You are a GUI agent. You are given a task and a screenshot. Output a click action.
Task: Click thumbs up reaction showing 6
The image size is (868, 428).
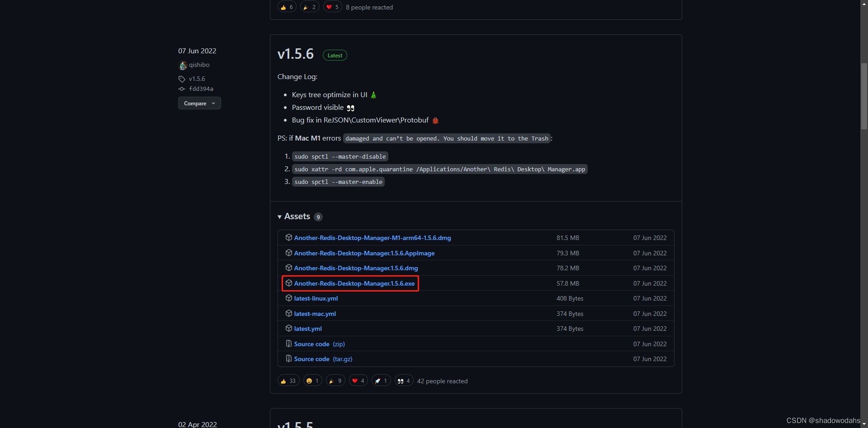pos(287,7)
